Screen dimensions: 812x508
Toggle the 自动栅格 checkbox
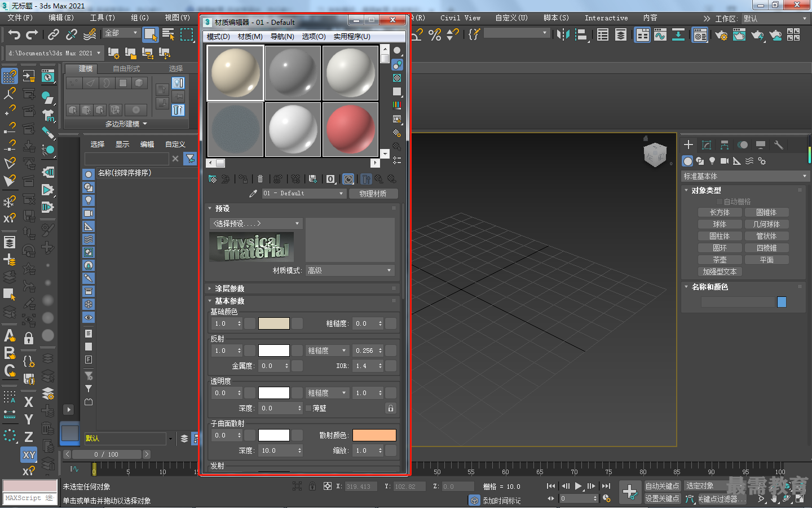pos(720,202)
